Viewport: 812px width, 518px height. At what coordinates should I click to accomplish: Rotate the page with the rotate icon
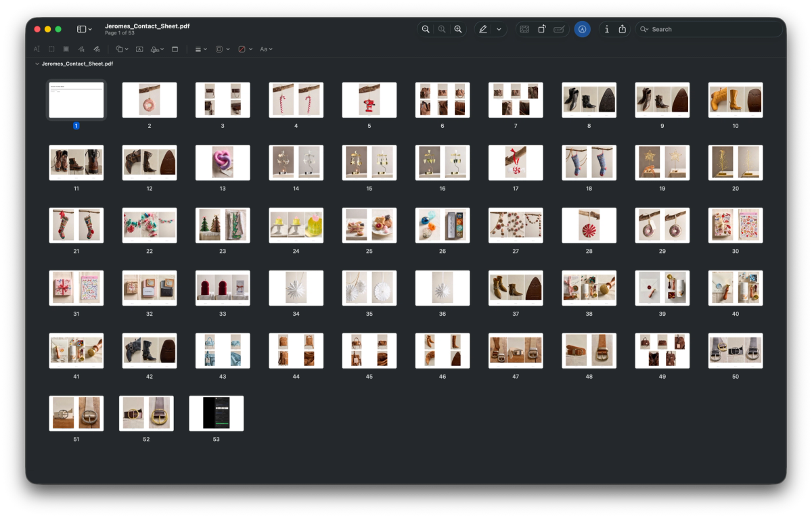pos(542,29)
